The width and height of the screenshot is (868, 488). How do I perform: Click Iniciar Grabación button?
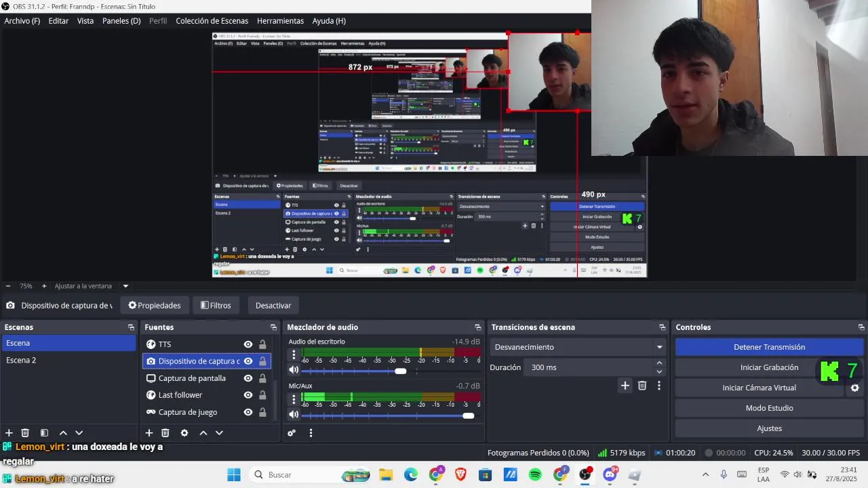(769, 367)
